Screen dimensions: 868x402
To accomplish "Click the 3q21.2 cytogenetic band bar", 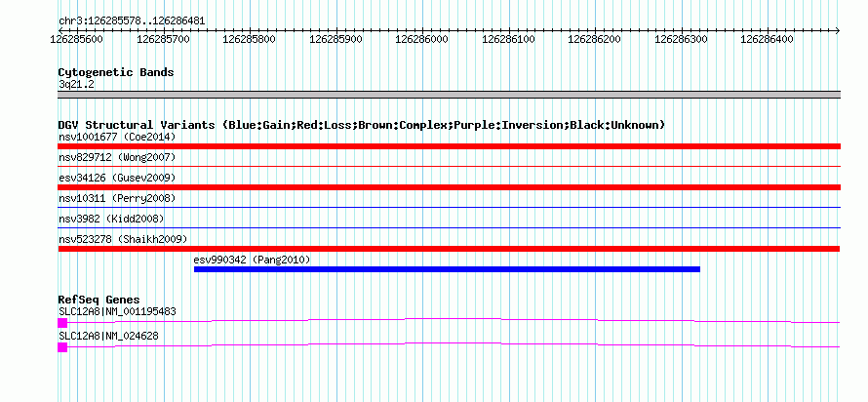I will (x=449, y=95).
